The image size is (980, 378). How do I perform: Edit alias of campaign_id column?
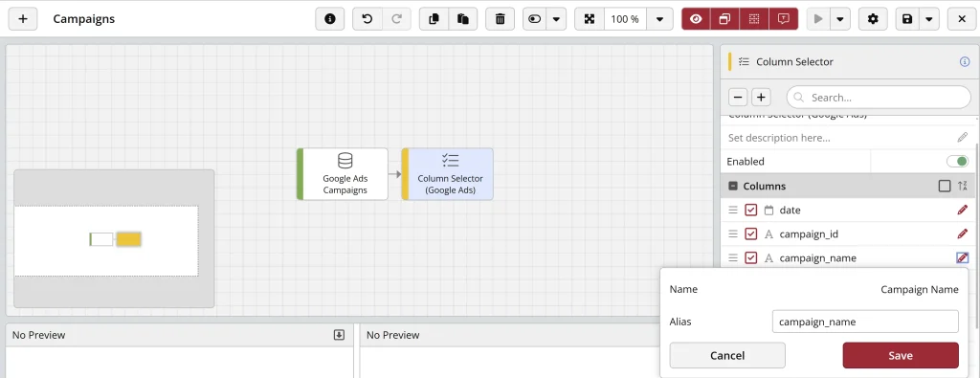point(963,233)
